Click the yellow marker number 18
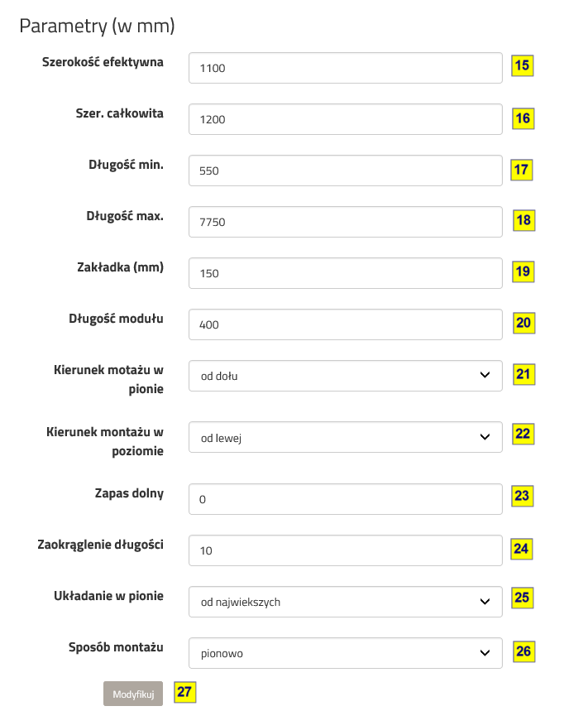This screenshot has width=588, height=711. (523, 220)
